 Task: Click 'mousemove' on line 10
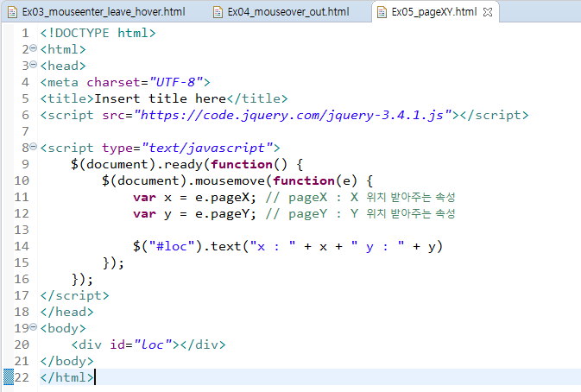[x=231, y=180]
